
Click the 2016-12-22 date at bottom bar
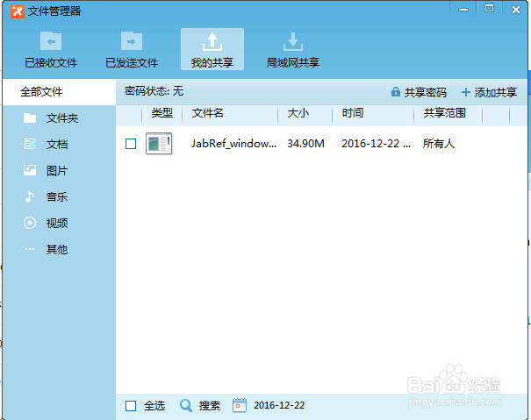pyautogui.click(x=279, y=405)
